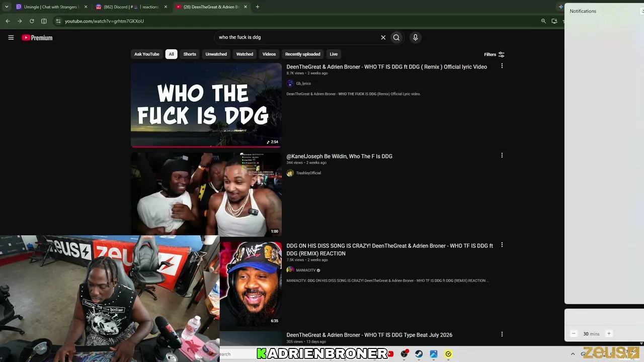644x362 pixels.
Task: Click the magnifier search button
Action: point(396,37)
